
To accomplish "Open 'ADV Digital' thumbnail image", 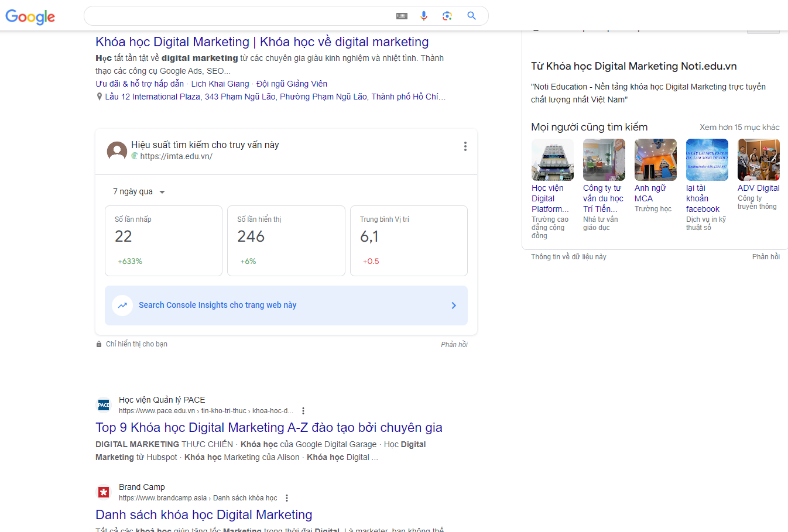I will [x=759, y=160].
